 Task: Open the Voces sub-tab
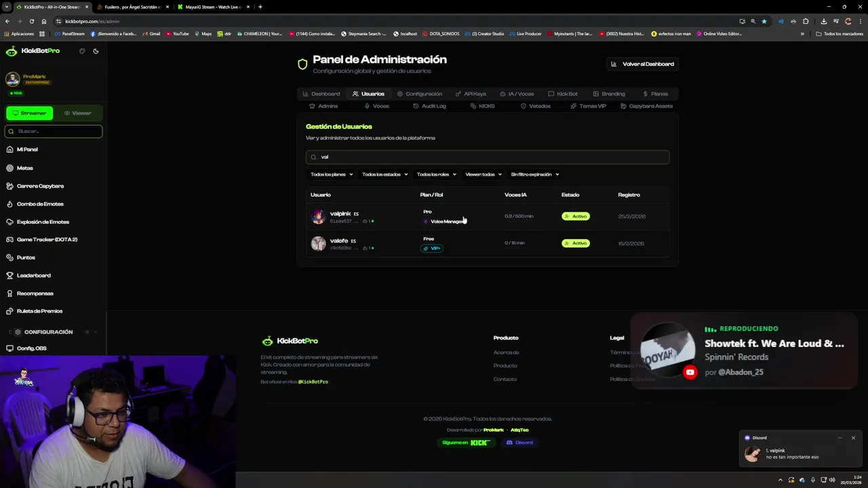(376, 106)
